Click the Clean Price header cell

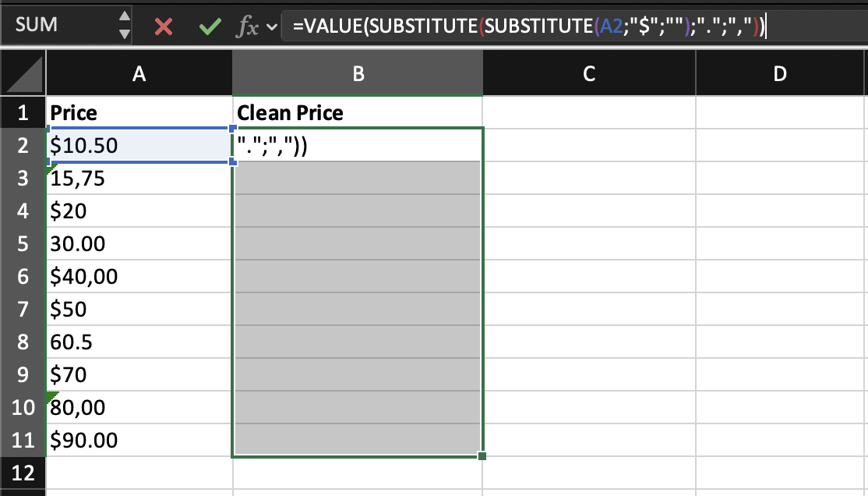pyautogui.click(x=358, y=112)
